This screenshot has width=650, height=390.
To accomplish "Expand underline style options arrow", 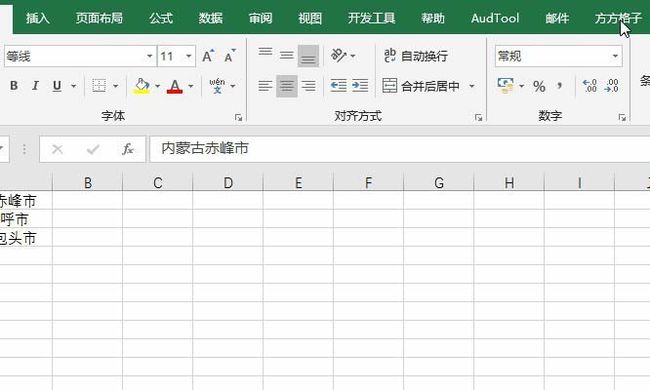I will [73, 86].
